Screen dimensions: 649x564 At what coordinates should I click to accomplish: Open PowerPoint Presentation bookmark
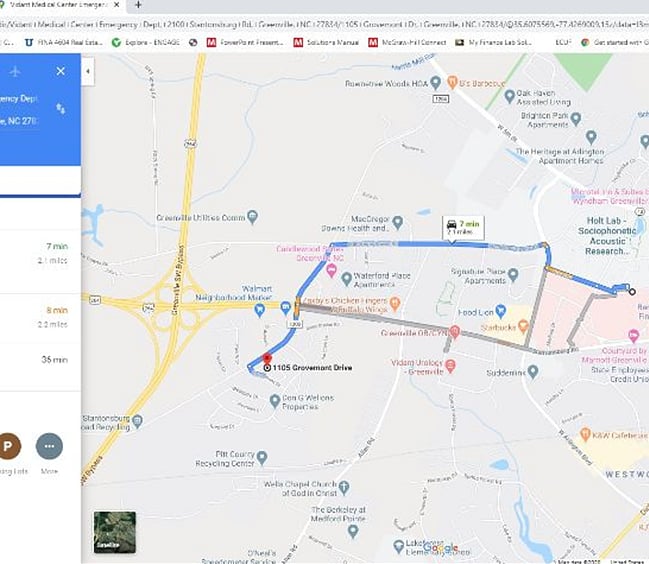(245, 42)
